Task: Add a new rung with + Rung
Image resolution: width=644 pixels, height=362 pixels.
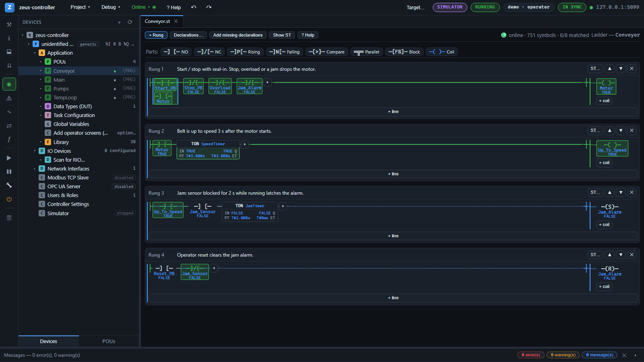Action: tap(156, 35)
